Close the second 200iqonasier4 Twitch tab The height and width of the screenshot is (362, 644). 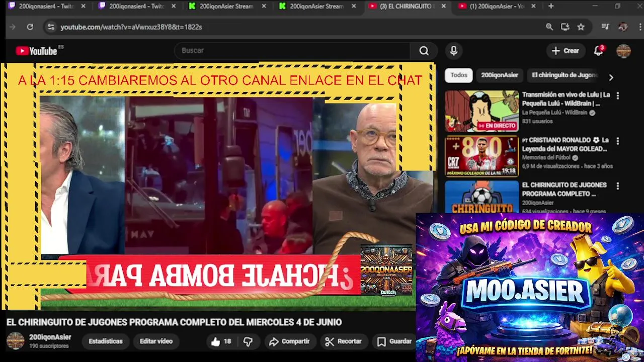(x=173, y=6)
